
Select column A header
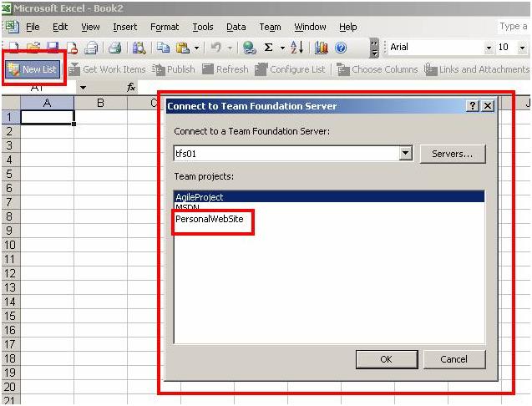point(47,103)
